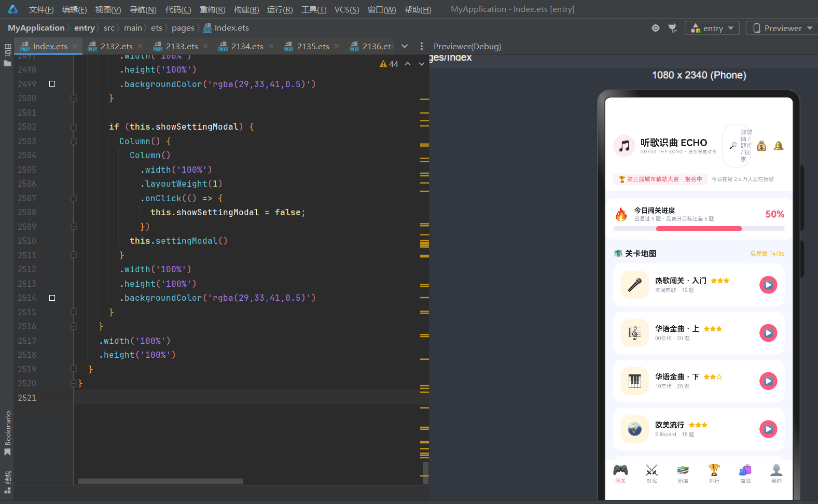818x504 pixels.
Task: Select the 排行 bottom nav tab
Action: (x=714, y=474)
